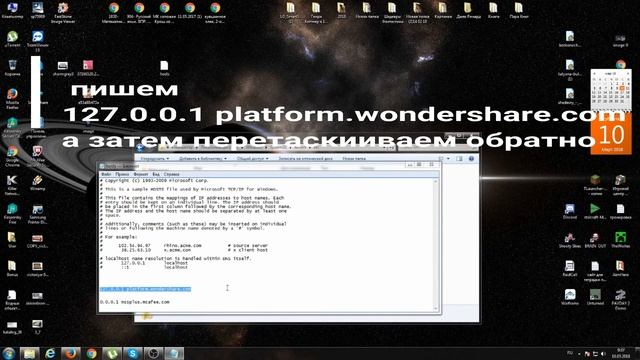Image resolution: width=640 pixels, height=360 pixels.
Task: Open the Файл menu in Notepad
Action: pyautogui.click(x=106, y=174)
